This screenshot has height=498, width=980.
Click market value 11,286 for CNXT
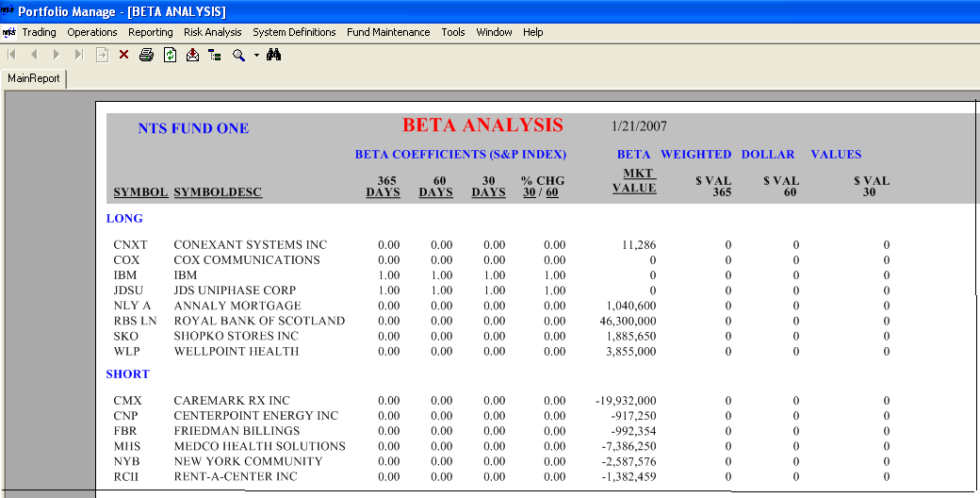[x=639, y=245]
